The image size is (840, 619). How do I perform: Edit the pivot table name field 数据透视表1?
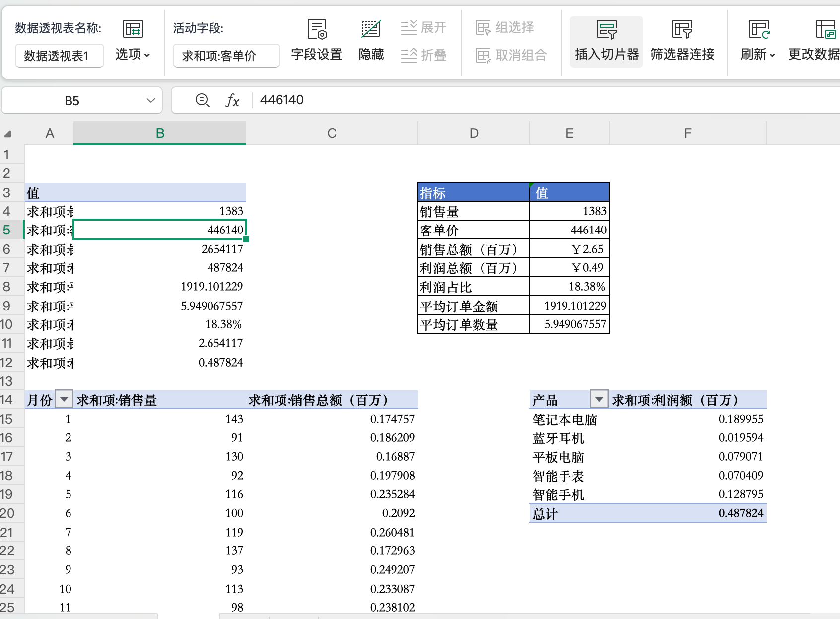pos(59,56)
